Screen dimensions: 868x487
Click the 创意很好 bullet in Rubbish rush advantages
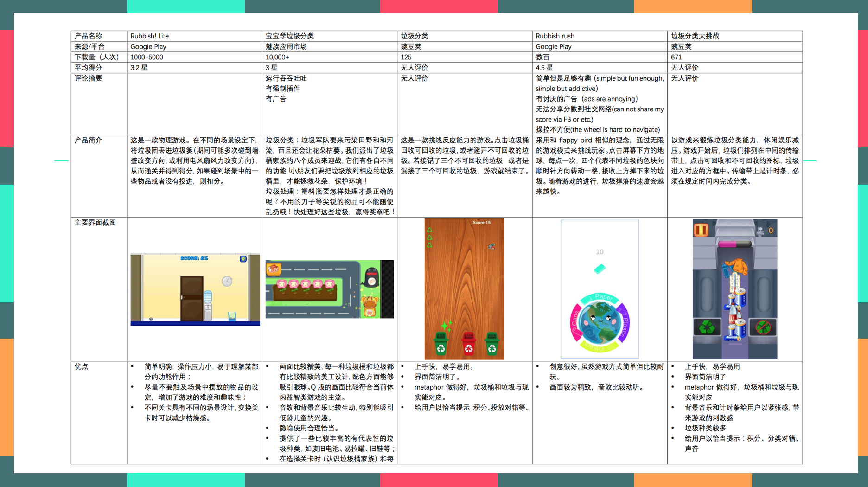[606, 372]
